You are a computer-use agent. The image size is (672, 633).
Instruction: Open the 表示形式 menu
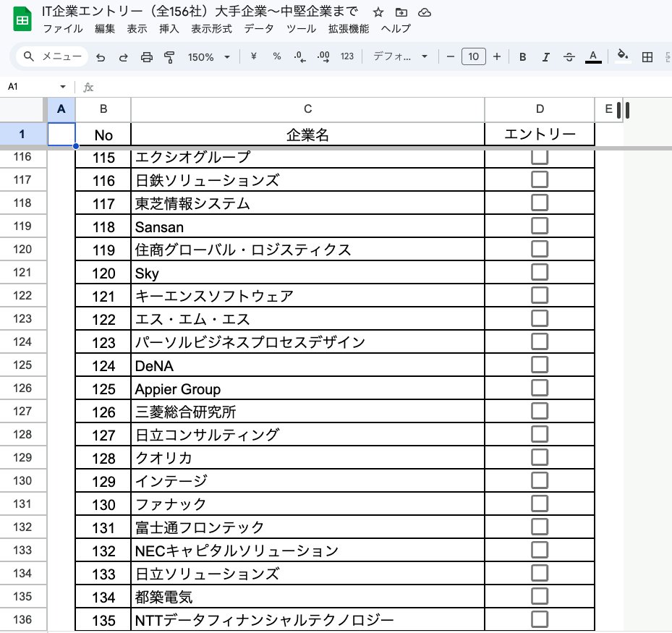(211, 29)
